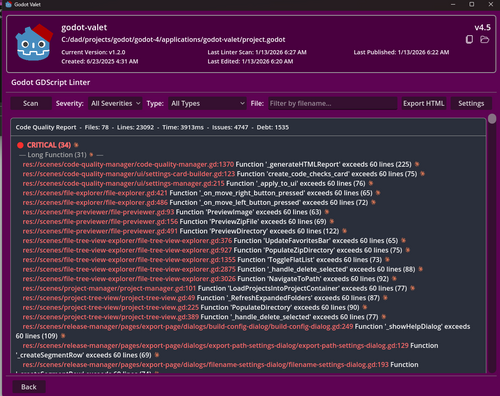Click the project path text ending project.godot
Image resolution: width=500 pixels, height=396 pixels.
[173, 39]
